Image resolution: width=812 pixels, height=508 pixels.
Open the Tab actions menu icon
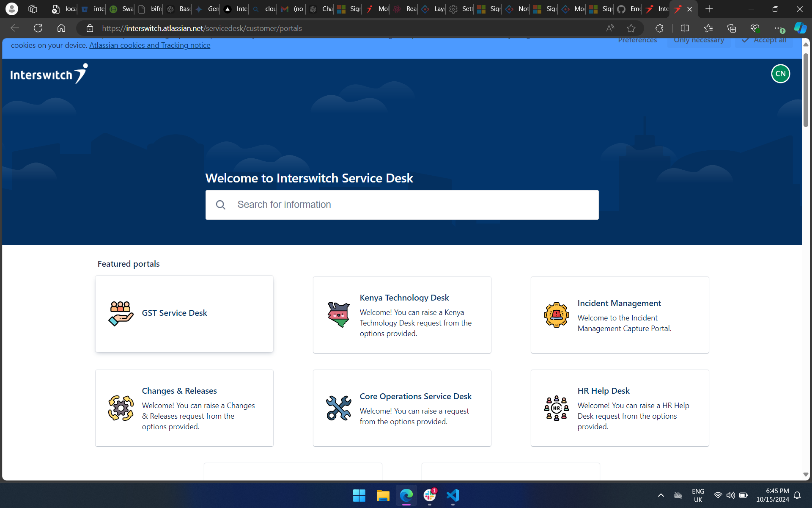click(33, 9)
